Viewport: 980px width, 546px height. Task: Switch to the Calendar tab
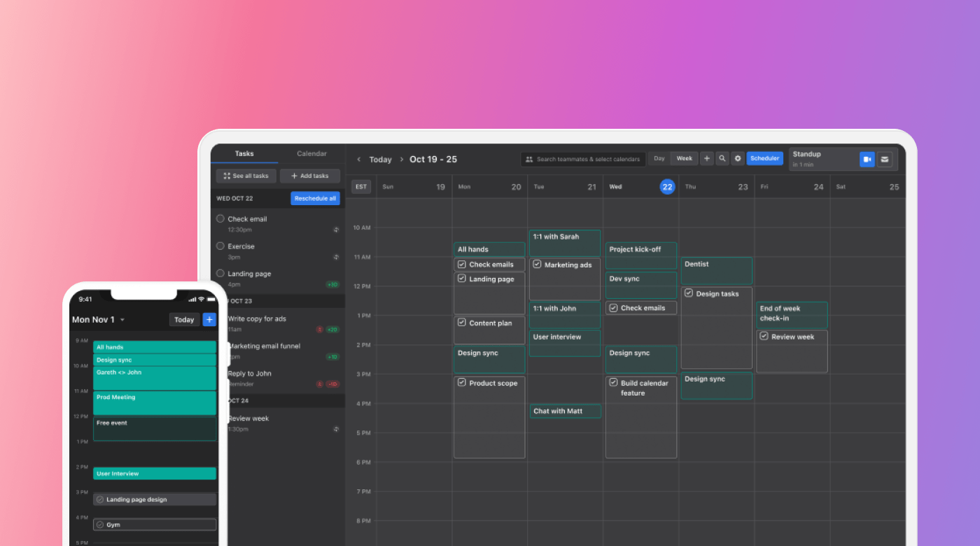pos(311,154)
